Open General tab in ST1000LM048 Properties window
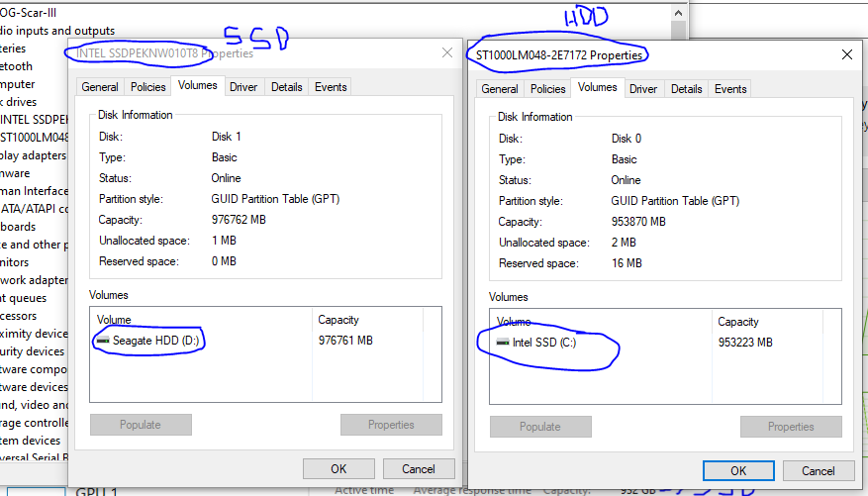 point(500,88)
